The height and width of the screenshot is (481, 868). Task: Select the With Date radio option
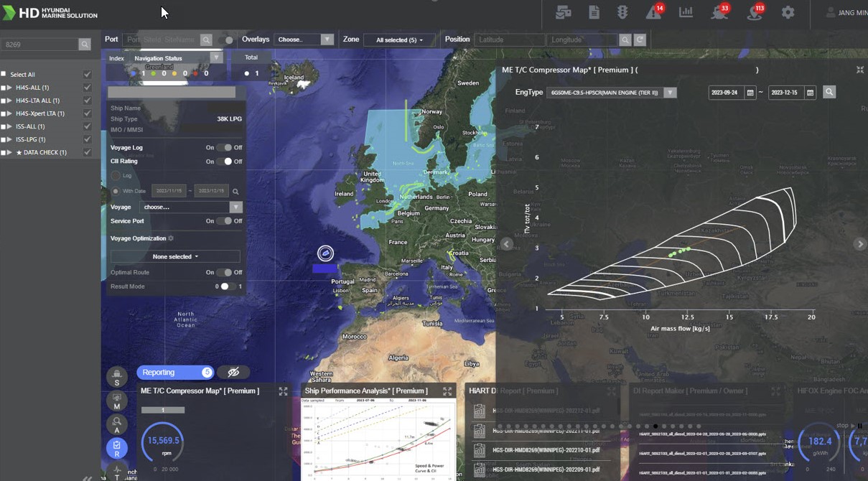[116, 191]
